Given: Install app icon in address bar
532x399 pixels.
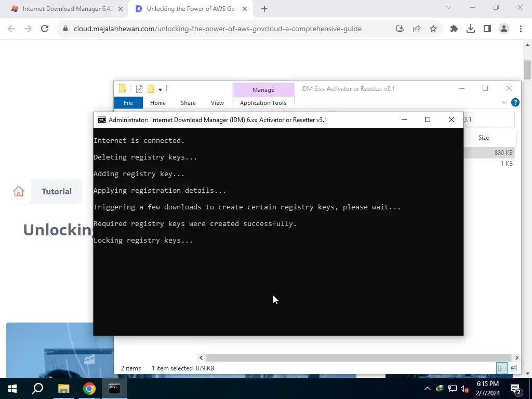Looking at the screenshot, I should click(400, 29).
